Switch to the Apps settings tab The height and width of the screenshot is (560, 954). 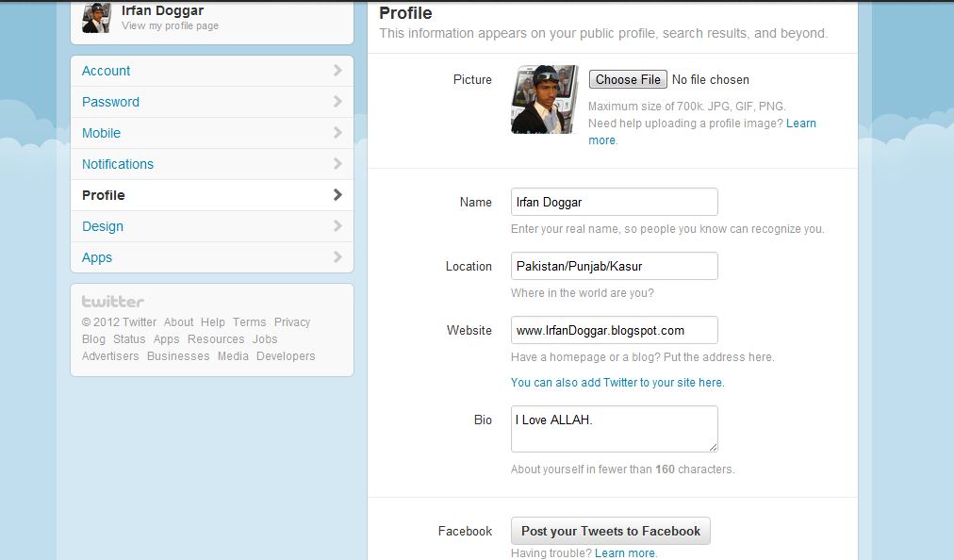point(97,257)
